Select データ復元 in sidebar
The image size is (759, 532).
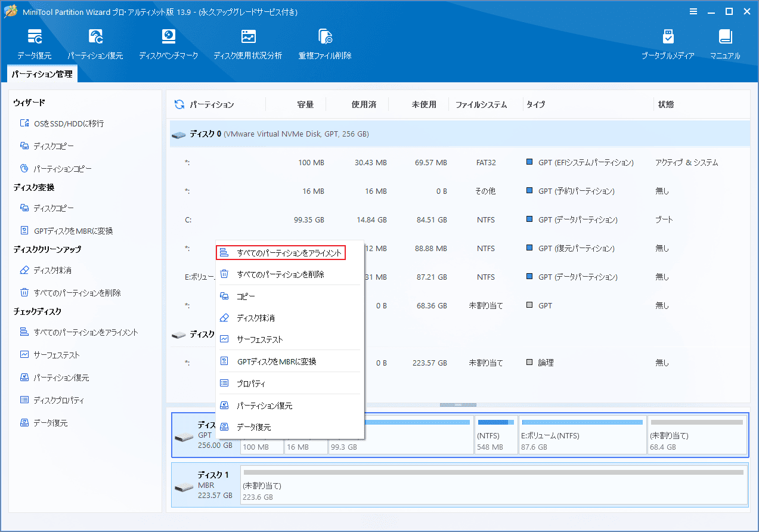click(44, 423)
